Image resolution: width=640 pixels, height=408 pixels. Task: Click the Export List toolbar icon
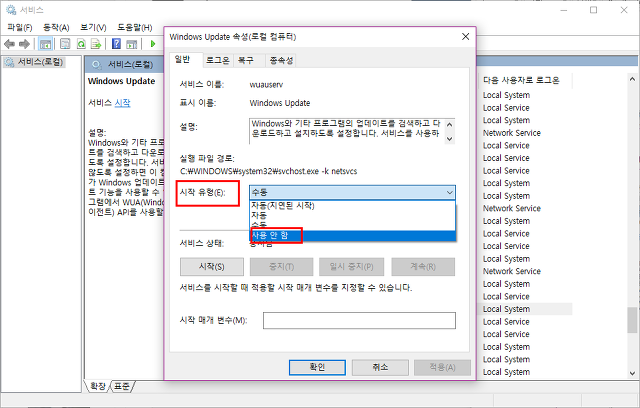click(96, 43)
